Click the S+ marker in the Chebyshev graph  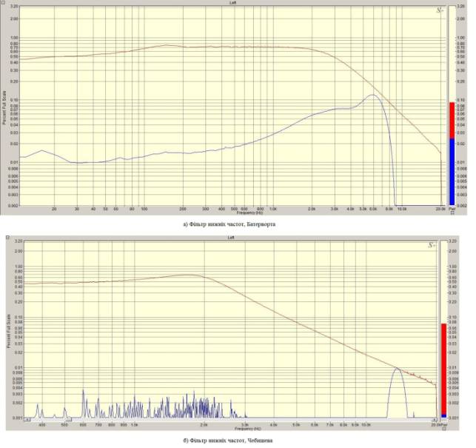coord(432,245)
